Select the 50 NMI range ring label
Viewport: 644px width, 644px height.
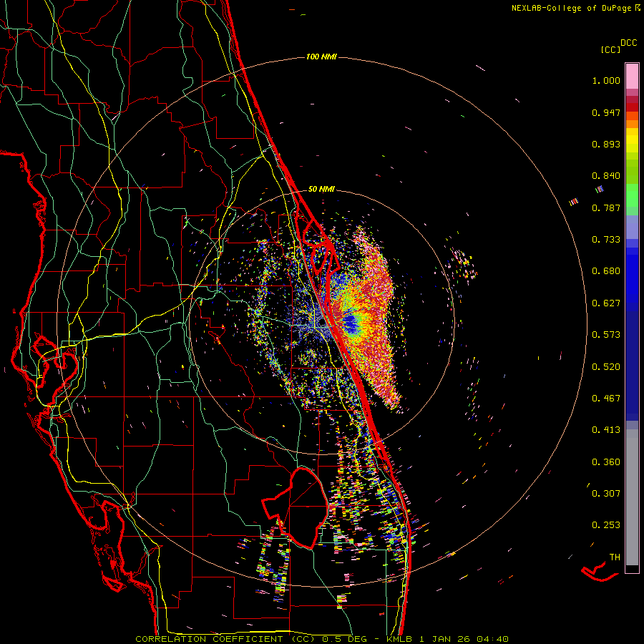pyautogui.click(x=321, y=189)
